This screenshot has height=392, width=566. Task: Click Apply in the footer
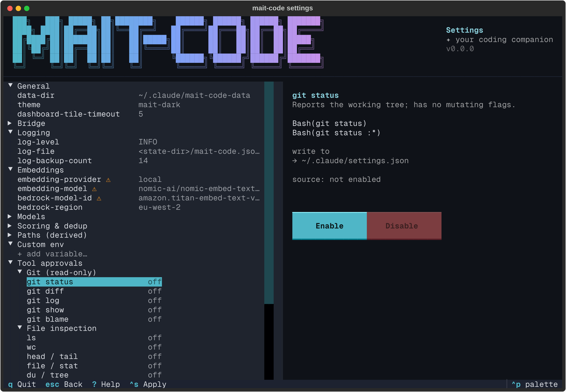tap(148, 385)
